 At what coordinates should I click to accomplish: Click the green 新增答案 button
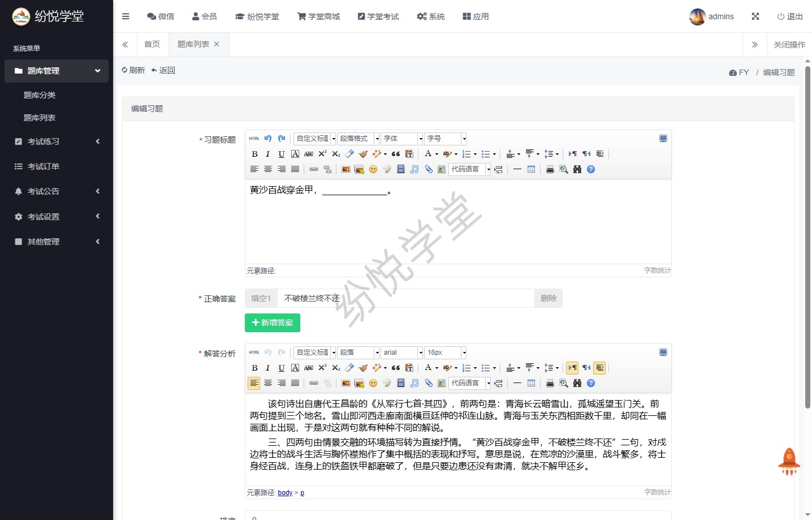click(x=273, y=323)
